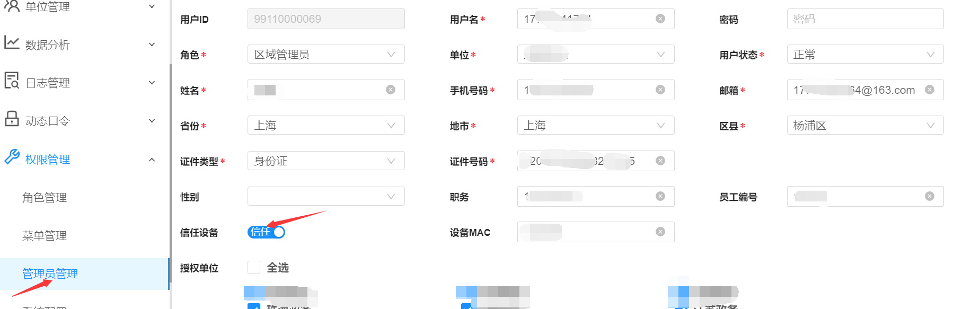
Task: Clear the 姓名 field with its X icon
Action: (x=391, y=90)
